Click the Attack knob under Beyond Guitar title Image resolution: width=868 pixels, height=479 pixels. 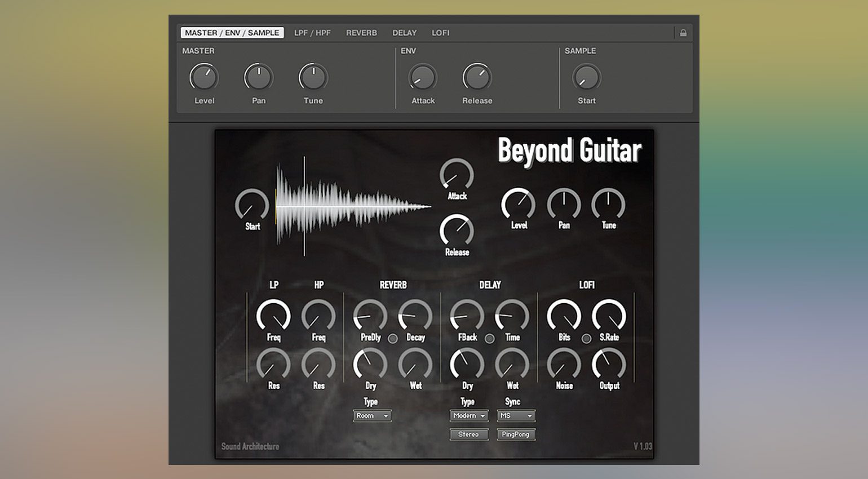457,175
